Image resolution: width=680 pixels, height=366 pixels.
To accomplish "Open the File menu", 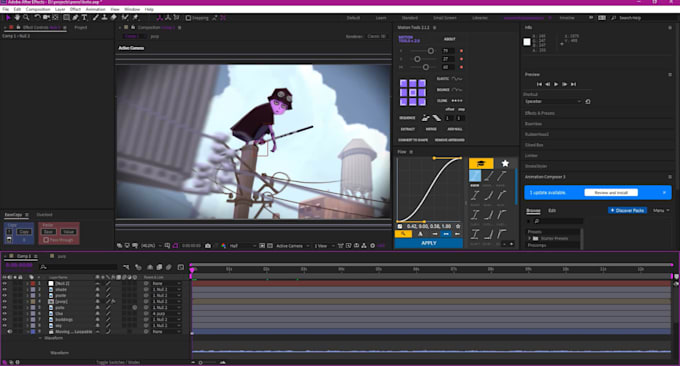I will coord(6,9).
